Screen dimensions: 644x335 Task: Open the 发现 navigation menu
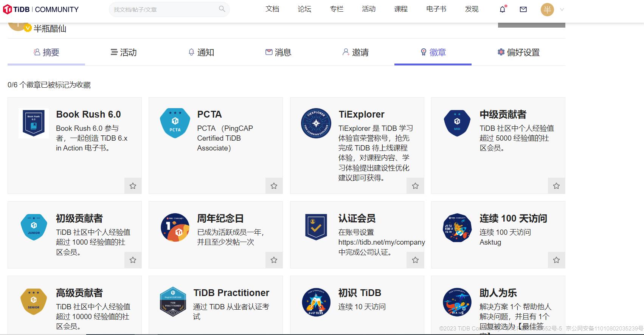472,9
